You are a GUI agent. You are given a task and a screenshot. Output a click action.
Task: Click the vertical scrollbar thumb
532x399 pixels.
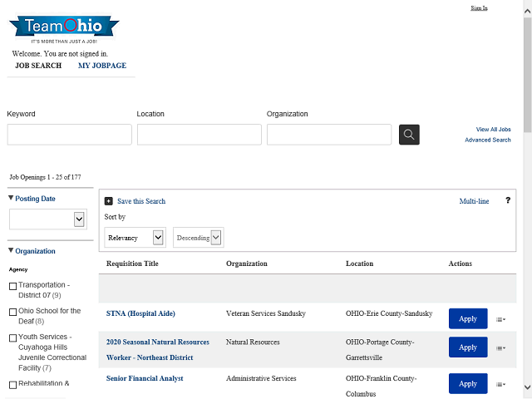point(528,75)
